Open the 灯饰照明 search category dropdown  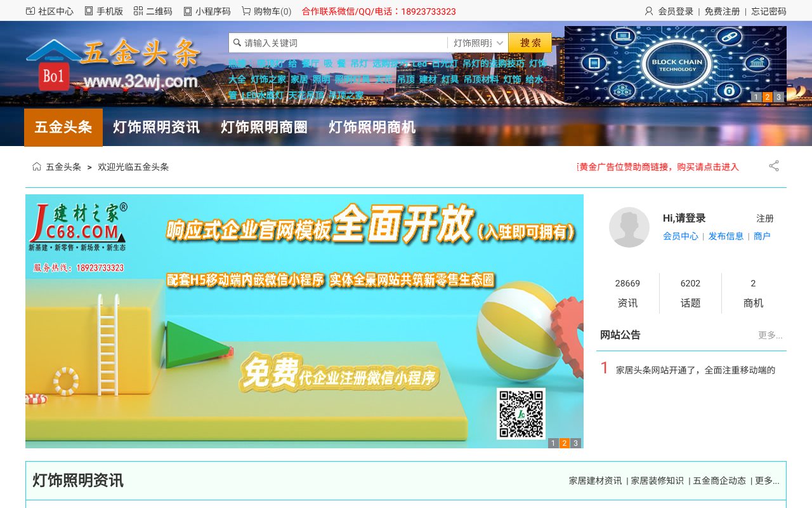(475, 43)
